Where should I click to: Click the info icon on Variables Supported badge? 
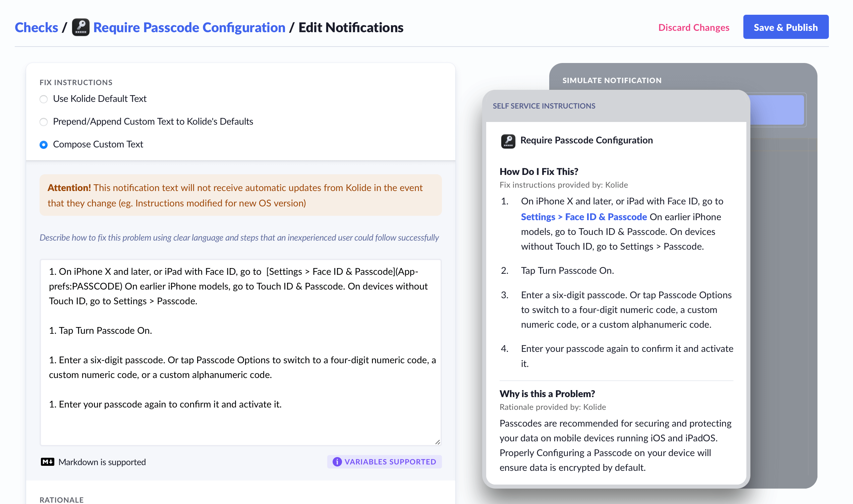[337, 461]
